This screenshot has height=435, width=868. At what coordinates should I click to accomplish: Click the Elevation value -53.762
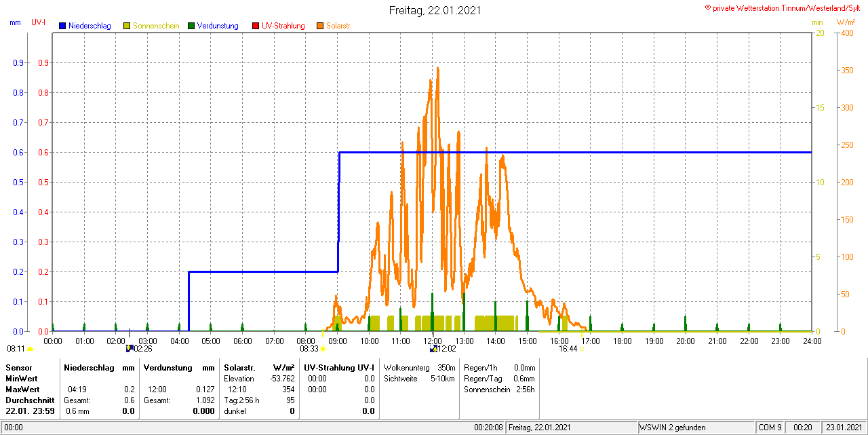pyautogui.click(x=281, y=379)
